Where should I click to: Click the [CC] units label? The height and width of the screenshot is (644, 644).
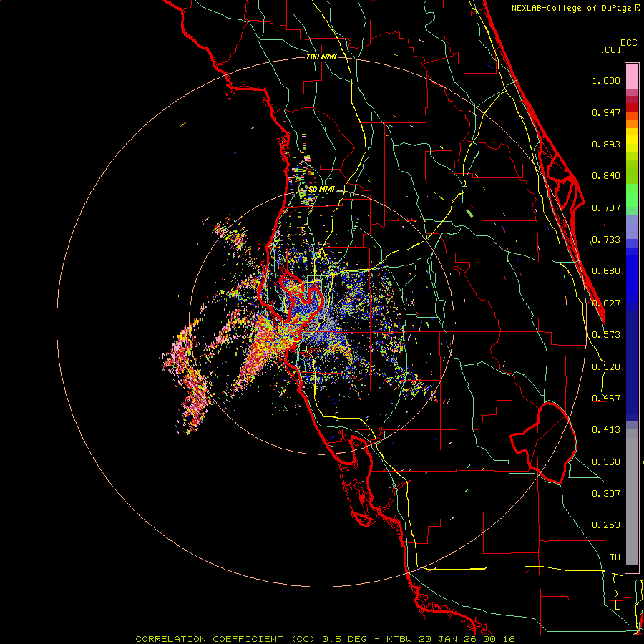[x=610, y=49]
